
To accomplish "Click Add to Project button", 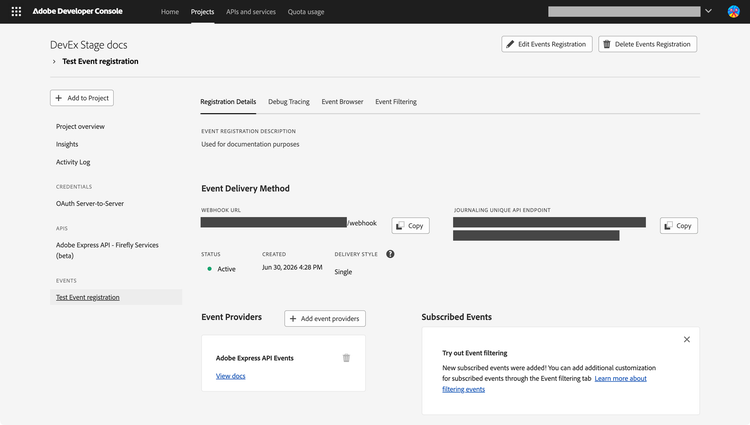I will [x=82, y=98].
